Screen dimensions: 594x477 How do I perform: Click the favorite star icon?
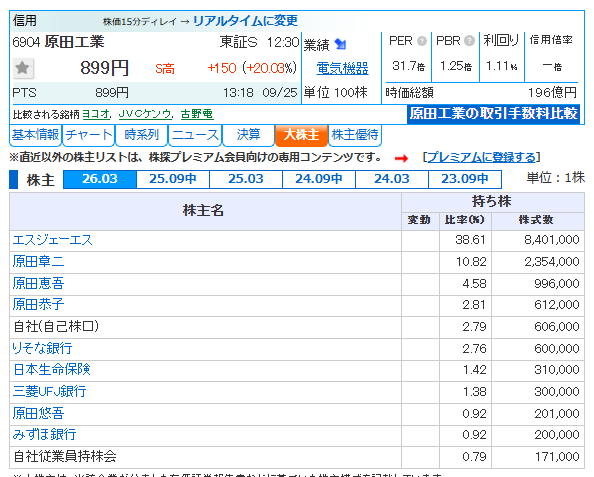[x=23, y=69]
